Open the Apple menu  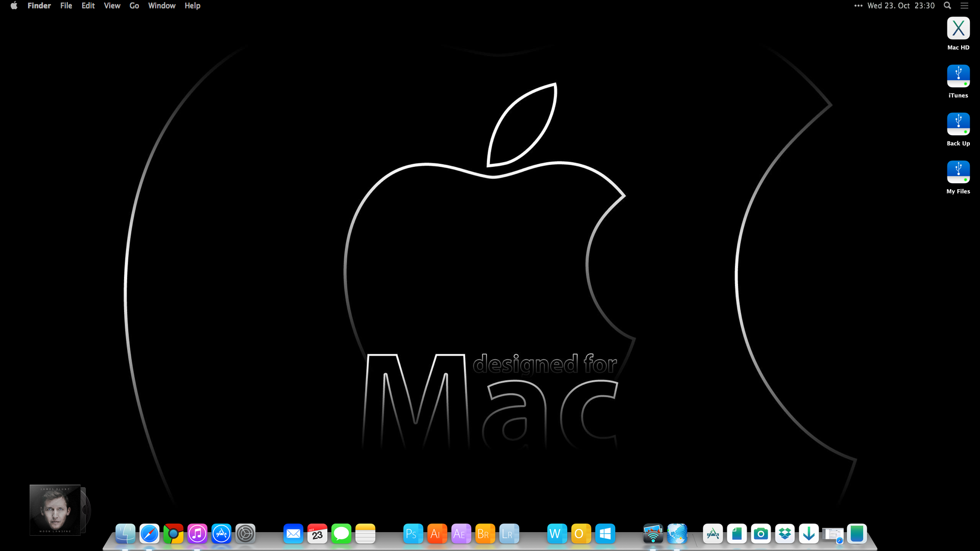pos(14,6)
